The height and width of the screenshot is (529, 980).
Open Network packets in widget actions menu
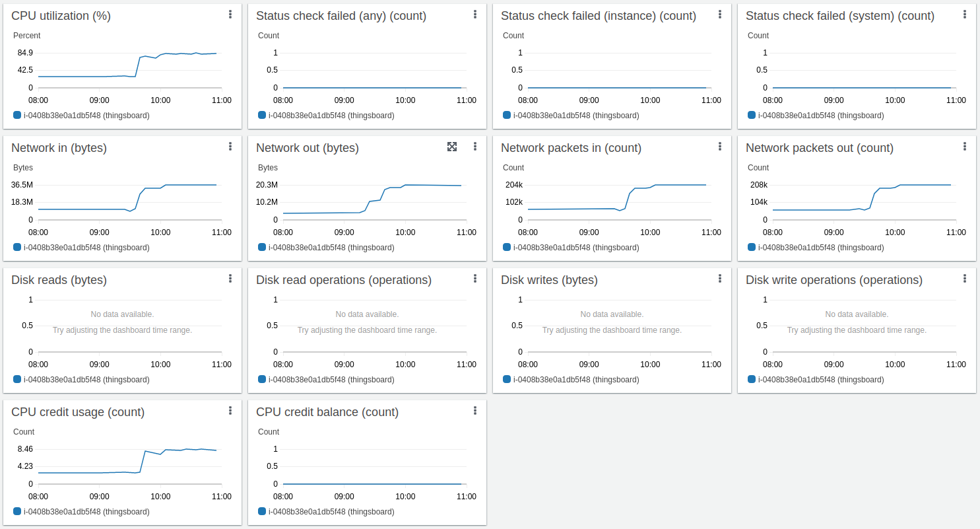(x=720, y=147)
